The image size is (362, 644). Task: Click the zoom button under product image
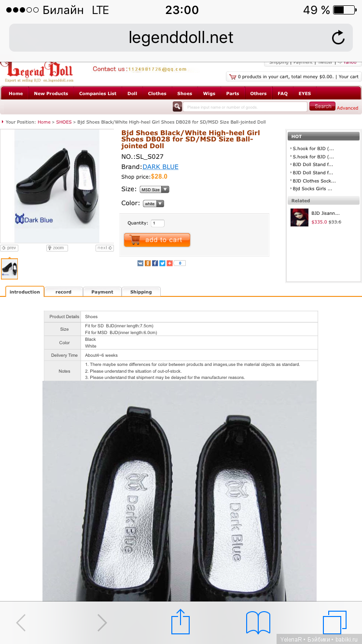[57, 248]
